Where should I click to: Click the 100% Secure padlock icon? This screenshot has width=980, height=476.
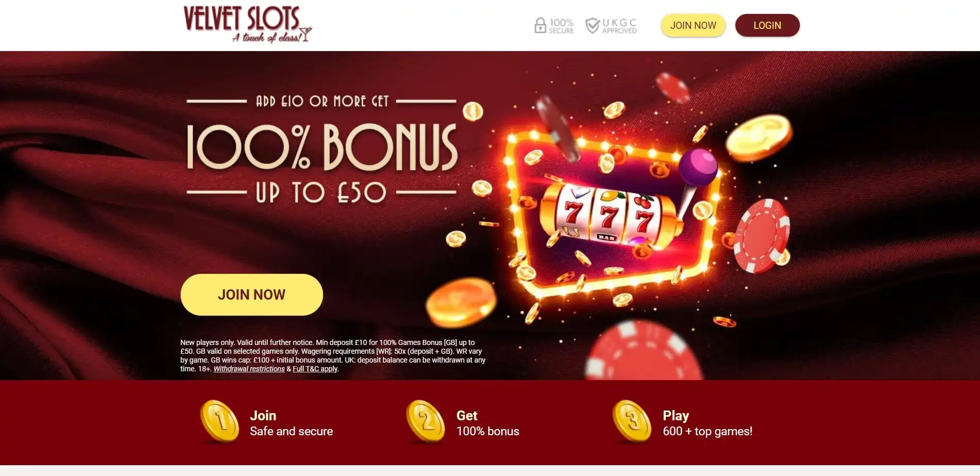coord(540,25)
